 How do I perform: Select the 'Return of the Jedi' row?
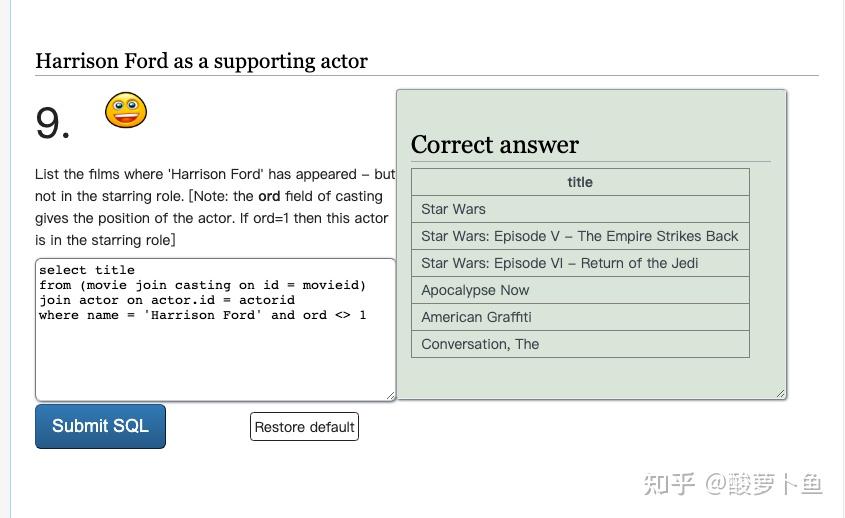[x=580, y=263]
